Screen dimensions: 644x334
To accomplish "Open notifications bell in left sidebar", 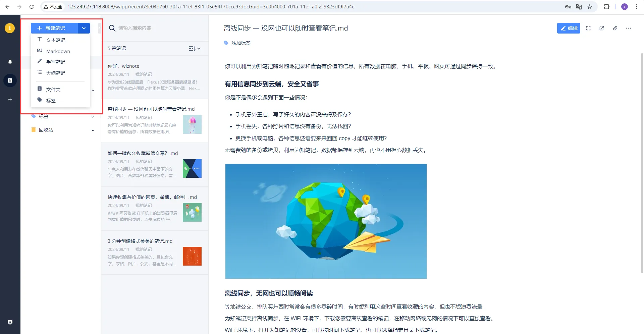I will tap(10, 62).
